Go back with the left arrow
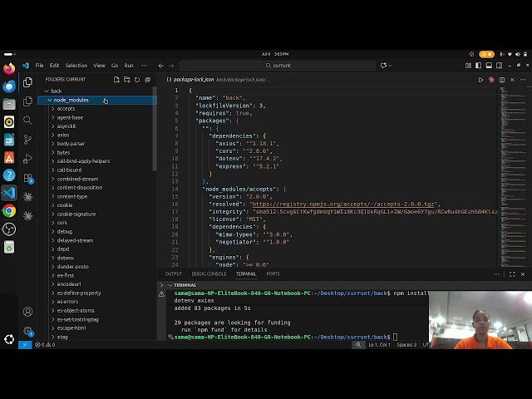Image resolution: width=532 pixels, height=399 pixels. click(x=160, y=66)
